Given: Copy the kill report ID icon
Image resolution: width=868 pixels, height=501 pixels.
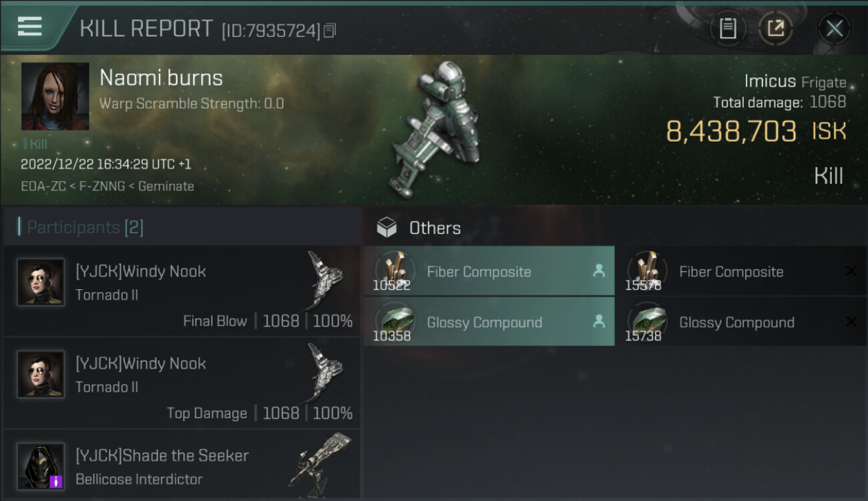Looking at the screenshot, I should 329,31.
